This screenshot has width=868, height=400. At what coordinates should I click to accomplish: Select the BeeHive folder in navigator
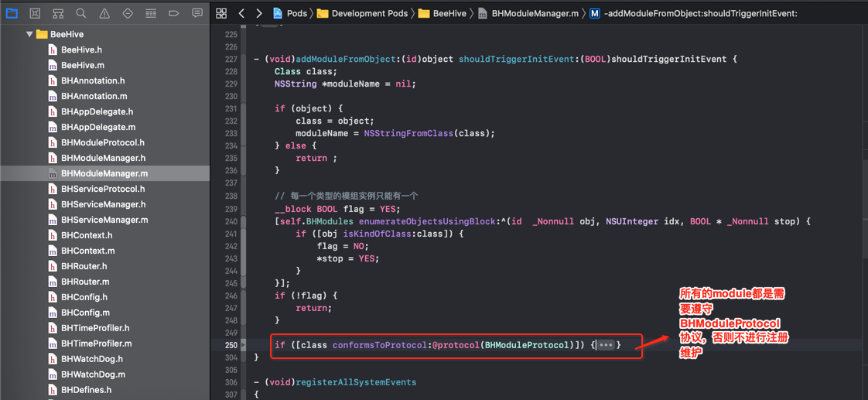[x=60, y=34]
